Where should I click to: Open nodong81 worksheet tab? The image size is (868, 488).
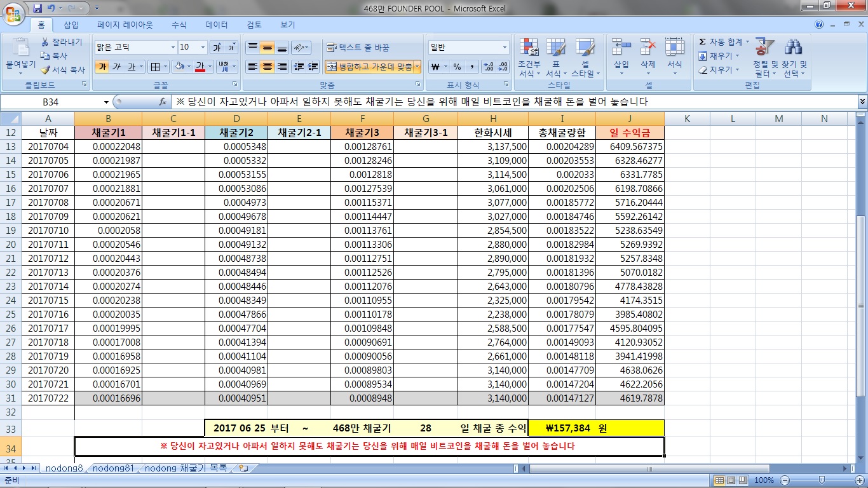pos(113,468)
